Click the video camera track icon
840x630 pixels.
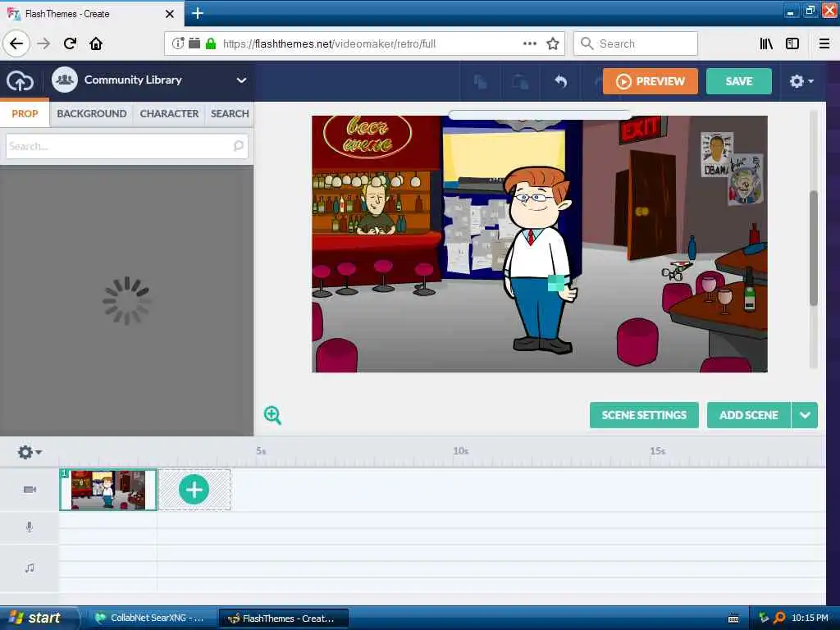coord(30,490)
